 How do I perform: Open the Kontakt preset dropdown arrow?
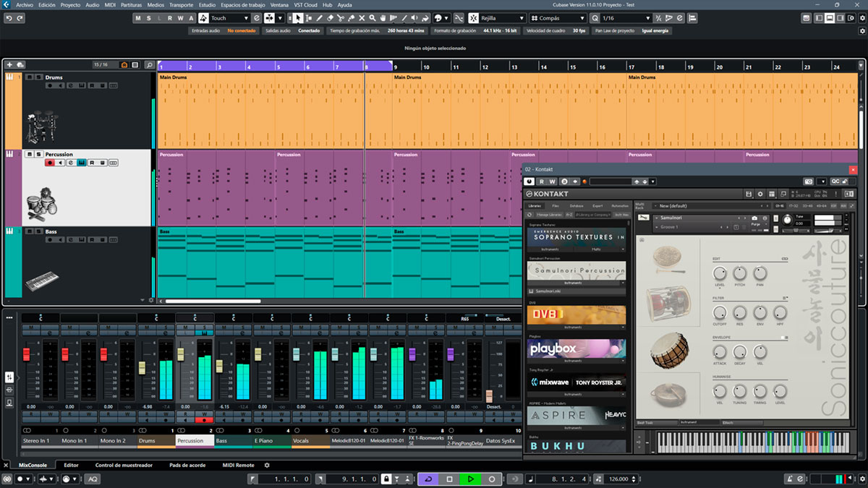coord(653,181)
